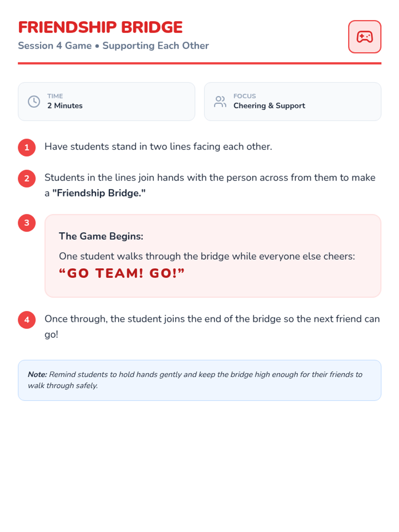This screenshot has height=532, width=399.
Task: Select the 2 Minutes time card
Action: pyautogui.click(x=106, y=101)
